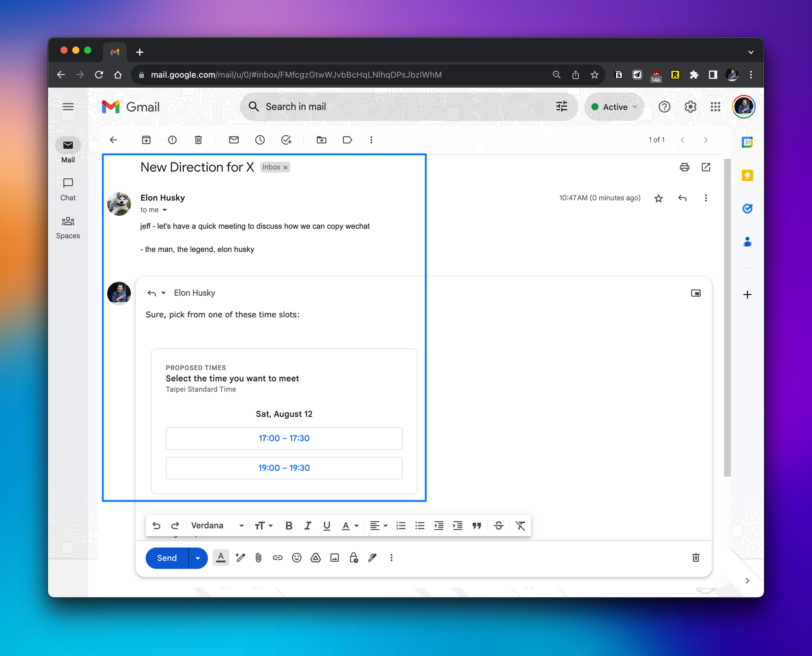Toggle strikethrough formatting
This screenshot has height=656, width=812.
[x=499, y=526]
